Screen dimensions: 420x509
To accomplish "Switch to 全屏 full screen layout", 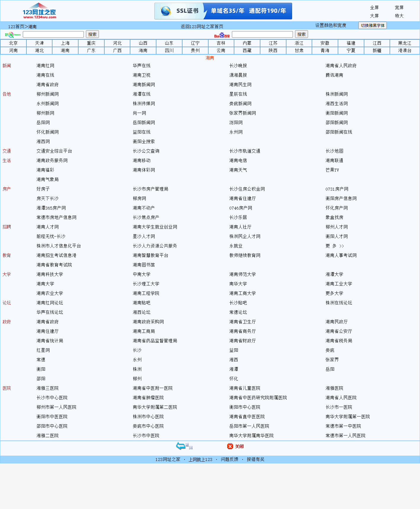I will pos(374,8).
